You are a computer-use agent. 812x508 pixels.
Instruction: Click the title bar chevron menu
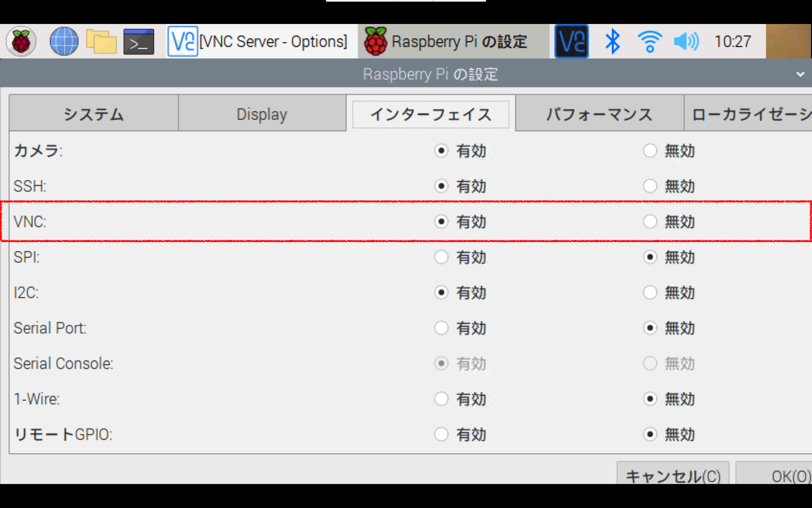coord(800,74)
